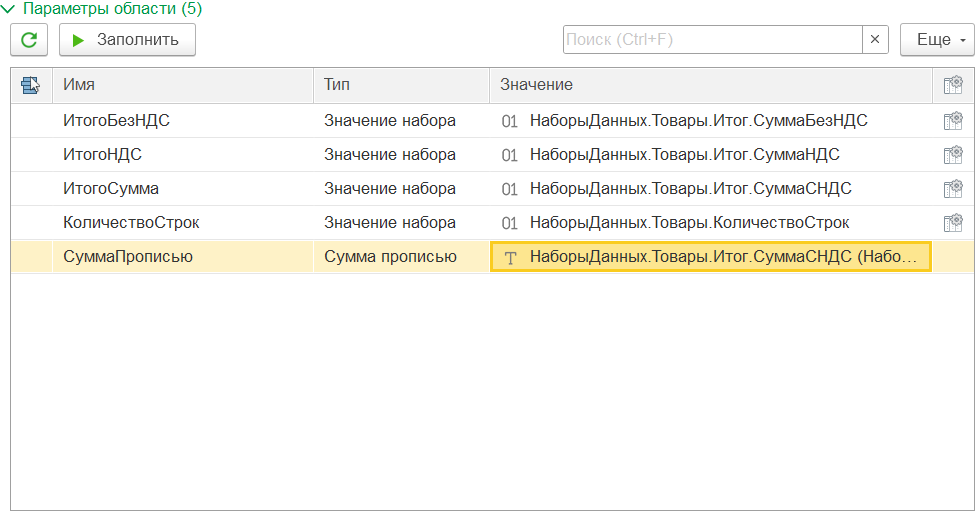This screenshot has height=512, width=976.
Task: Click the settings icon in ИтогоБезНДС row
Action: coord(953,121)
